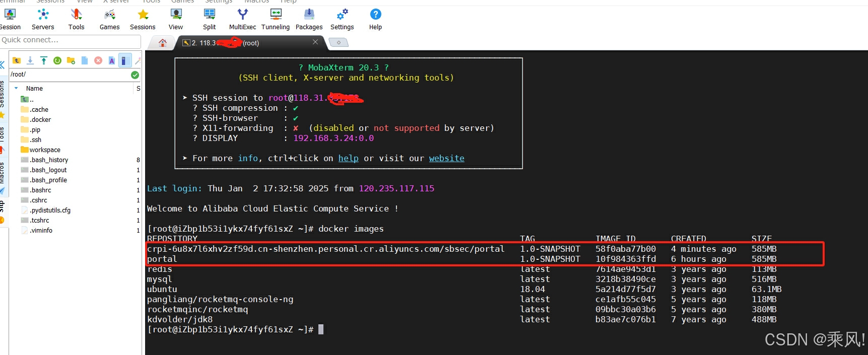Open the parent '..' folder entry
Viewport: 868px width, 355px height.
[28, 99]
